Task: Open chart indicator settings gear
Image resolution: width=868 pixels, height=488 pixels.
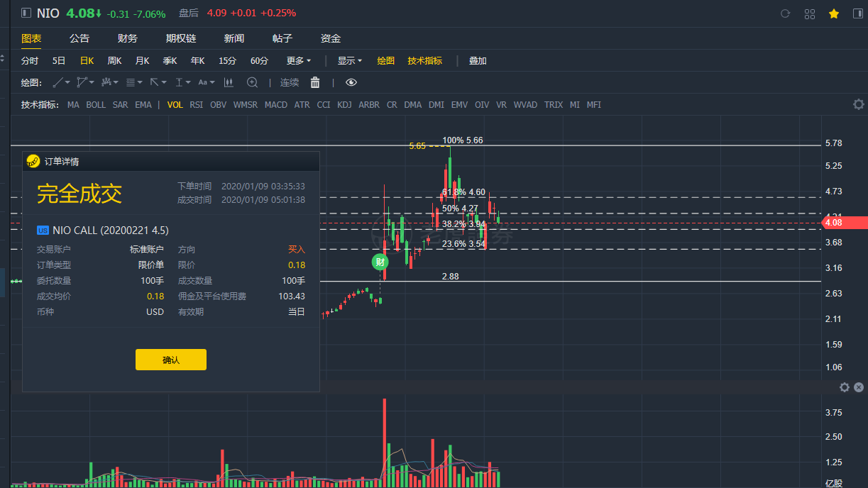Action: pos(859,104)
